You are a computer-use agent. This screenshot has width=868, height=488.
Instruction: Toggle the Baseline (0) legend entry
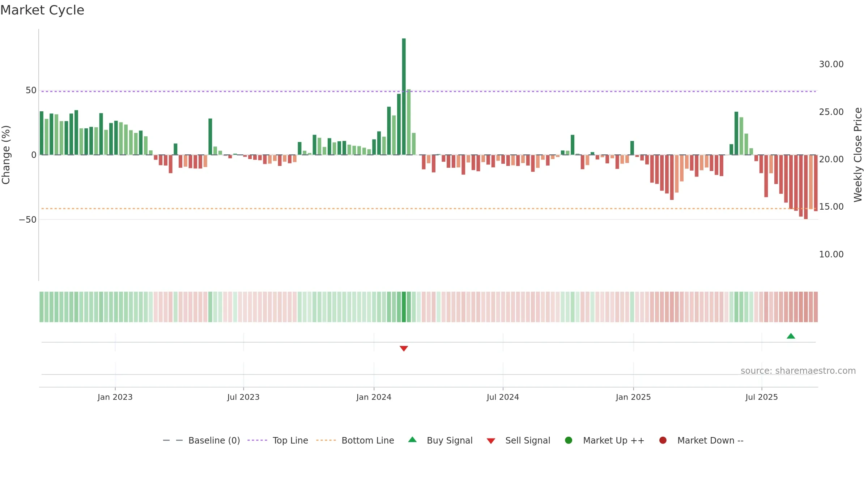coord(201,440)
